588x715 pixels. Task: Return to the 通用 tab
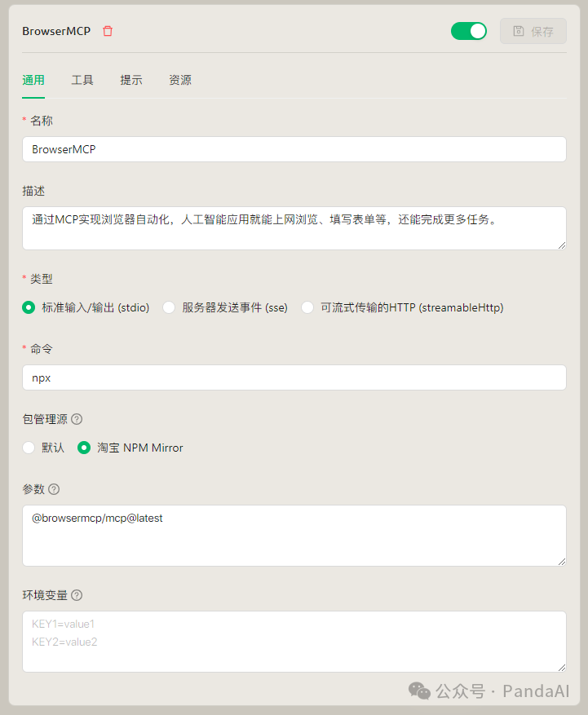pos(33,80)
